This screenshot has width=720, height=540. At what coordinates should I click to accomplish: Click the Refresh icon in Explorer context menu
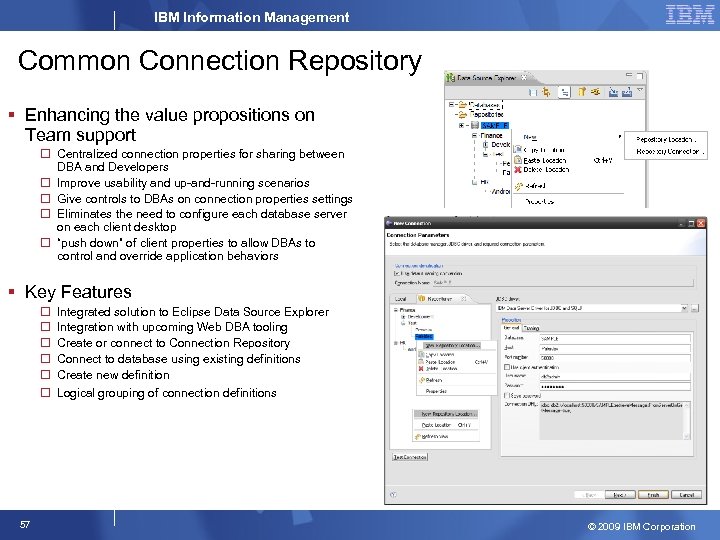[518, 186]
